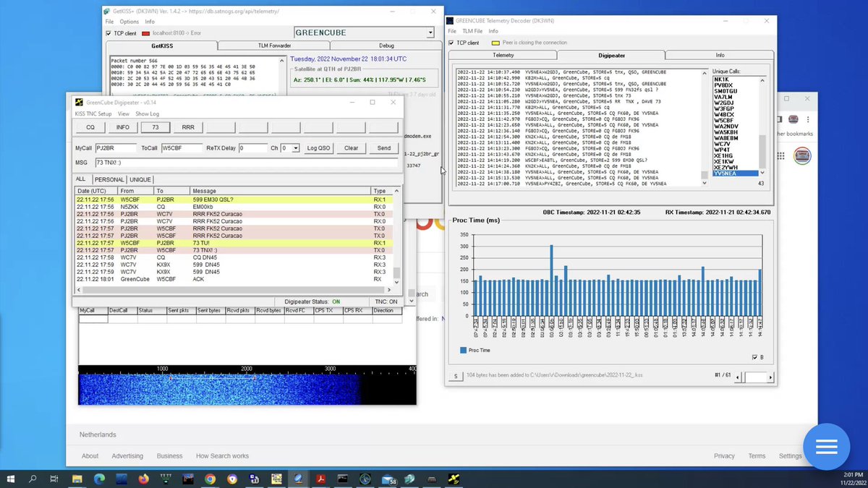Select UNIQUE tab in Digipeater
The height and width of the screenshot is (488, 868).
pos(140,179)
